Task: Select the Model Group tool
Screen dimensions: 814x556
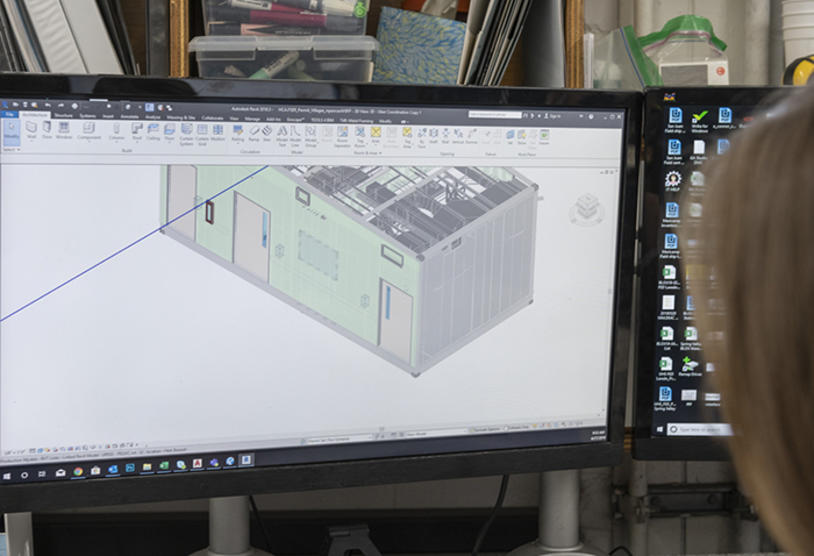Action: [310, 137]
